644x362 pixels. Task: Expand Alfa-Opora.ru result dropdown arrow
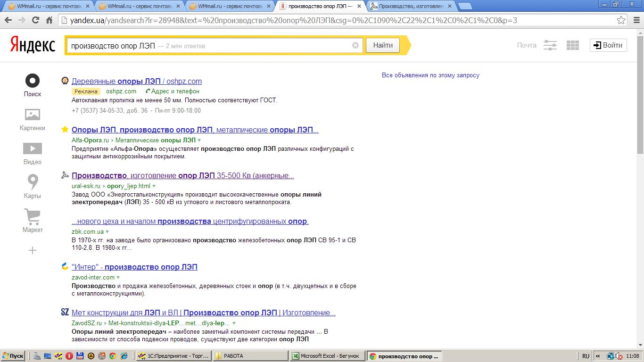199,140
